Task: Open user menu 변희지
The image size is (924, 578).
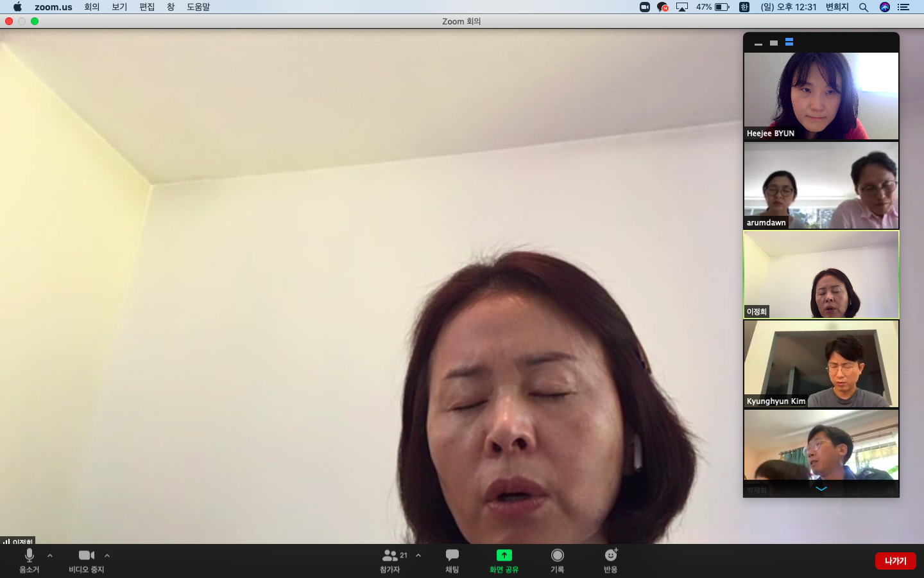Action: click(837, 7)
